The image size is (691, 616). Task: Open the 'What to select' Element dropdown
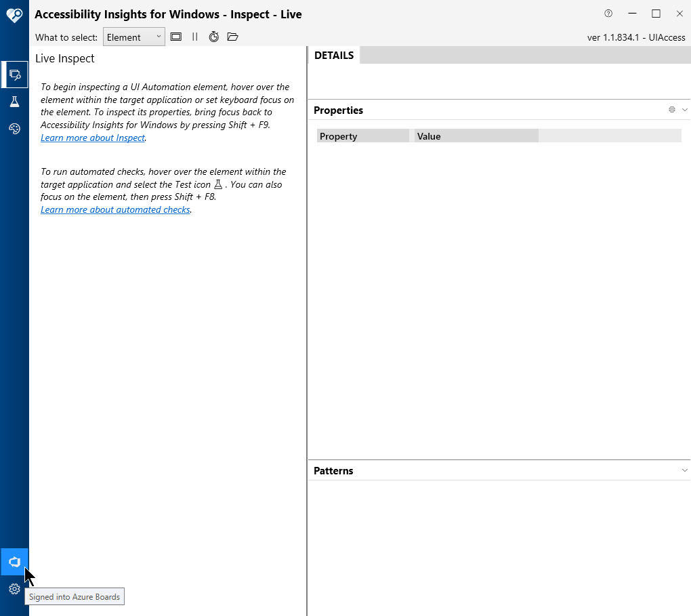(x=134, y=37)
